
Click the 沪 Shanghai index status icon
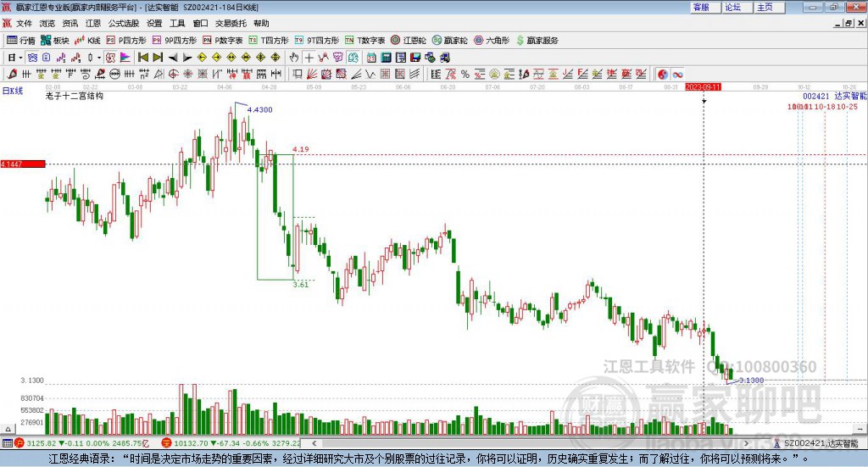(19, 443)
